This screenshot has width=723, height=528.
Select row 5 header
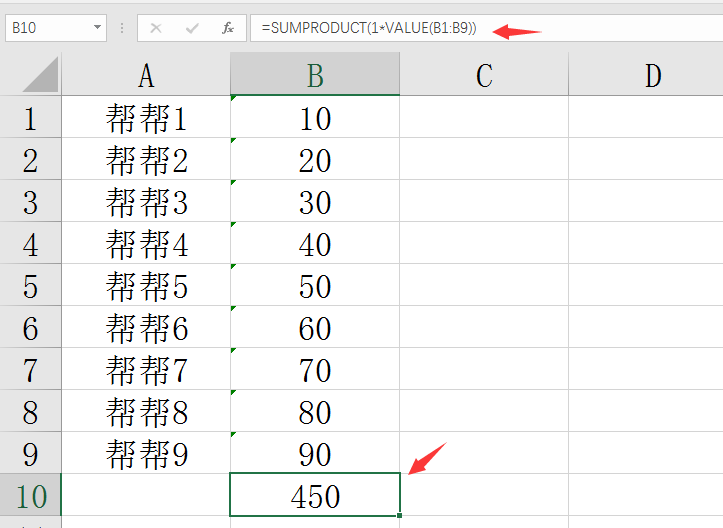click(x=30, y=285)
